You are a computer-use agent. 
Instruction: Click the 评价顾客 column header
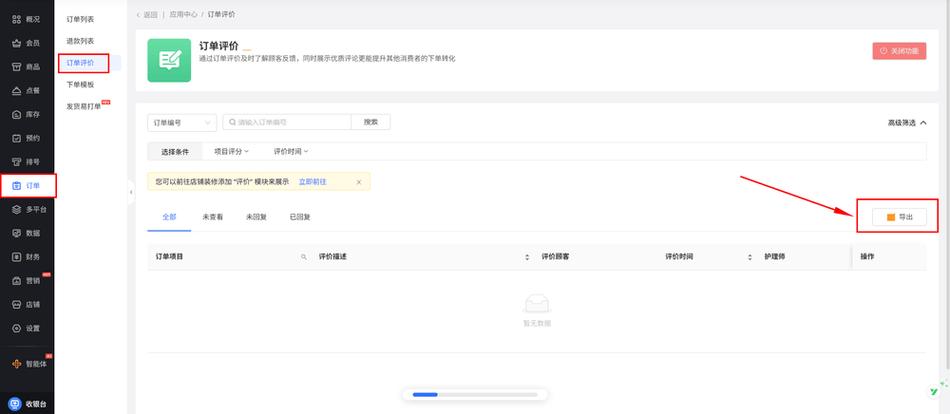[x=555, y=257]
